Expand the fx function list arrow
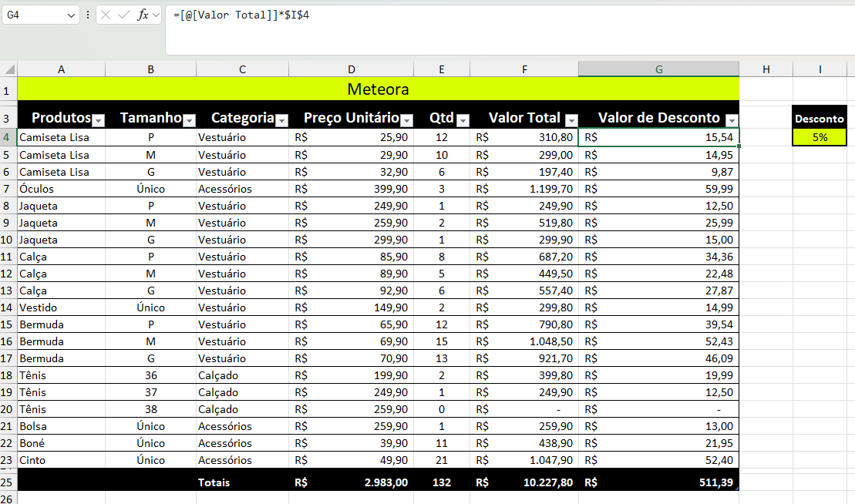The height and width of the screenshot is (504, 855). pos(157,15)
